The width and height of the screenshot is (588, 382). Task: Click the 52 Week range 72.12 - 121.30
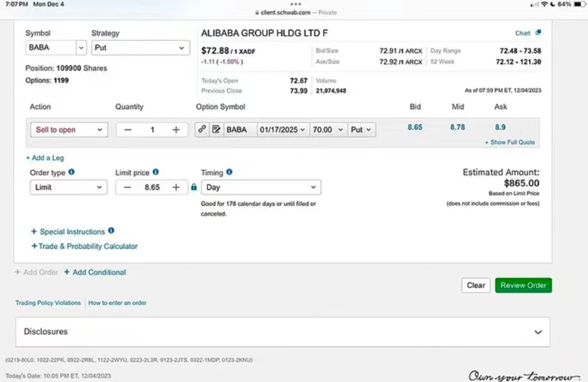pyautogui.click(x=518, y=62)
